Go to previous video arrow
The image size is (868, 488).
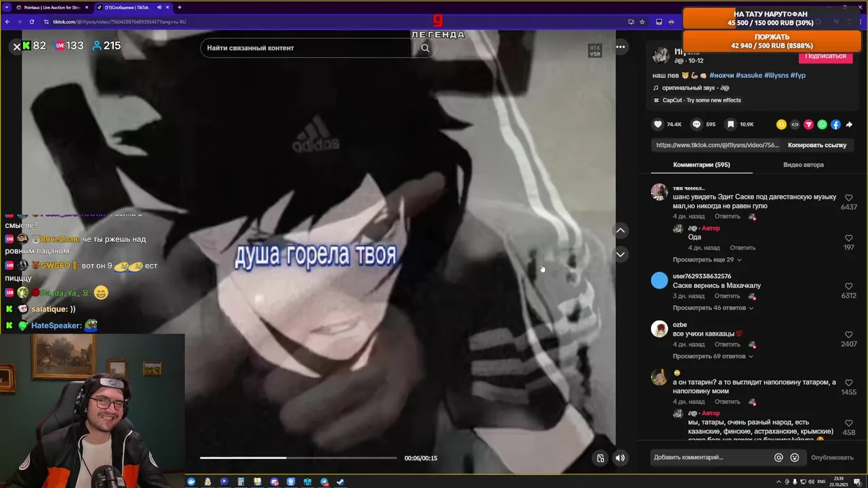620,230
